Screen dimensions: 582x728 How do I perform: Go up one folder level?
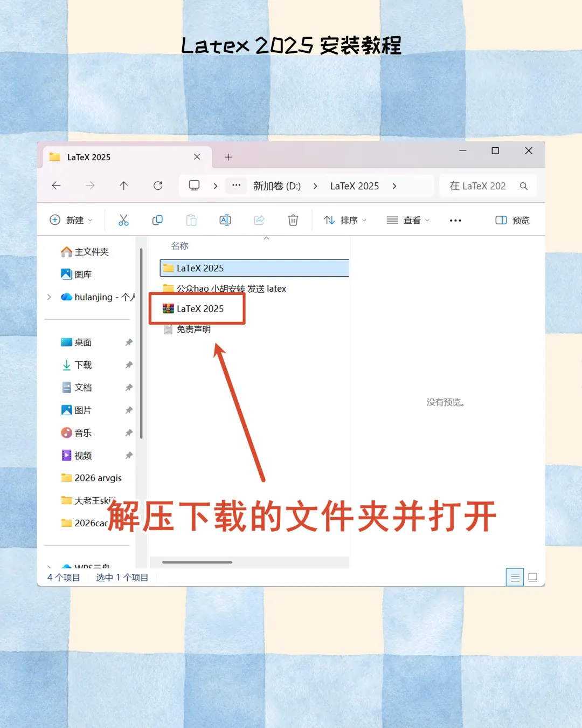(124, 186)
